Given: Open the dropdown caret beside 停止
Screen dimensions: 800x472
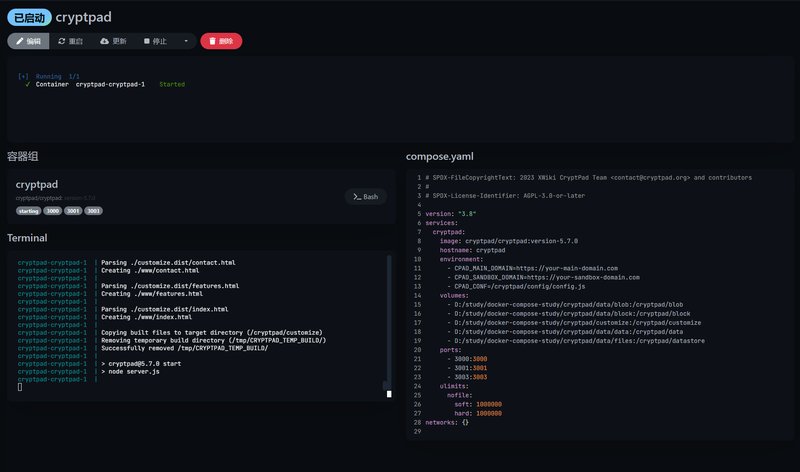Looking at the screenshot, I should tap(186, 41).
